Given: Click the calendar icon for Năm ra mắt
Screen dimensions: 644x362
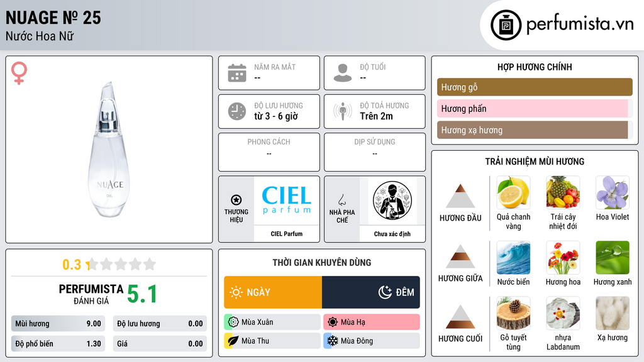Looking at the screenshot, I should [x=237, y=73].
